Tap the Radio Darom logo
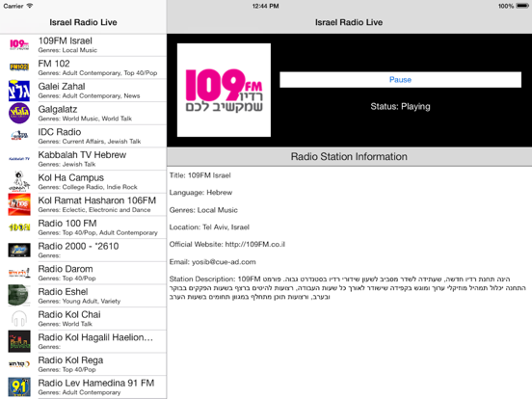 pos(19,273)
